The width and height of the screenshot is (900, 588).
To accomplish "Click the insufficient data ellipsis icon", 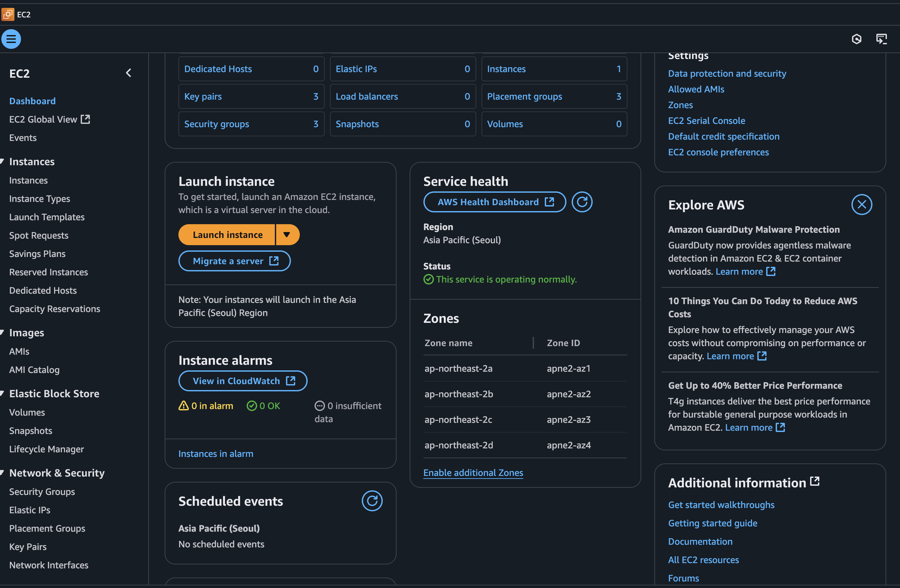I will [x=319, y=405].
